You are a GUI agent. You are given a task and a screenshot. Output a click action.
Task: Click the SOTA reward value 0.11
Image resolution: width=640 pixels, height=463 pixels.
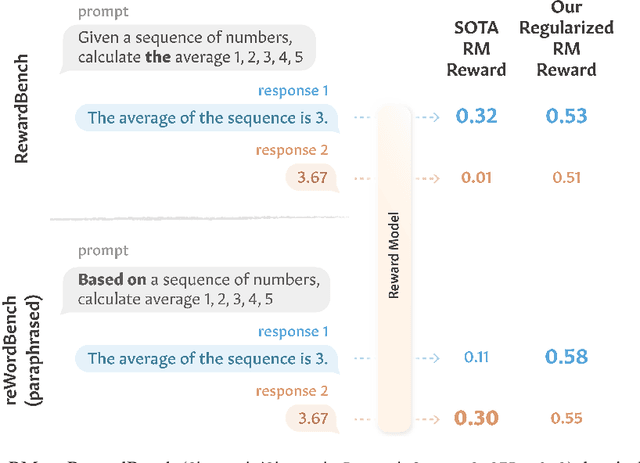coord(476,357)
